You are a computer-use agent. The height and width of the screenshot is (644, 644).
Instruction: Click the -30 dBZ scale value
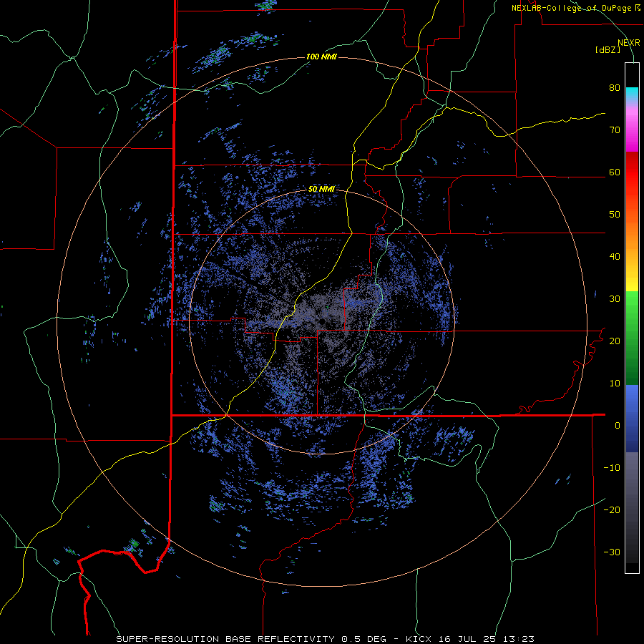coord(612,552)
